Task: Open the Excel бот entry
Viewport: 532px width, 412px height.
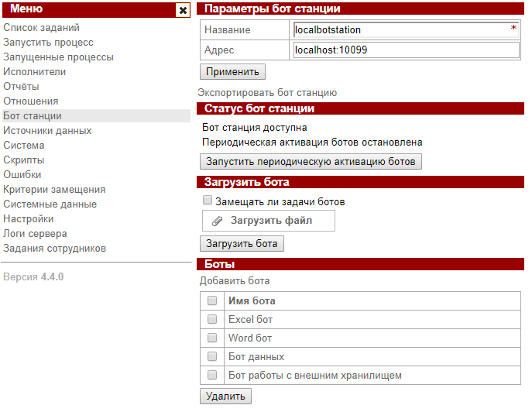Action: coord(250,319)
